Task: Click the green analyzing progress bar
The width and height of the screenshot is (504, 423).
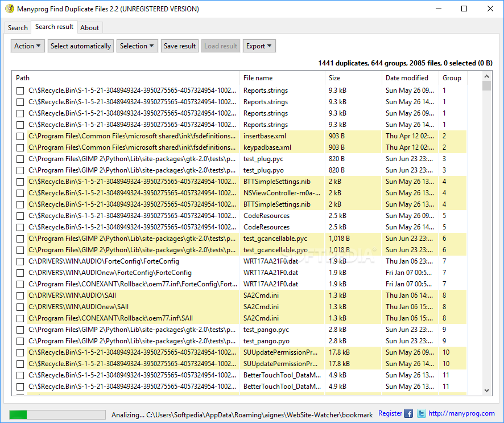Action: coord(57,414)
